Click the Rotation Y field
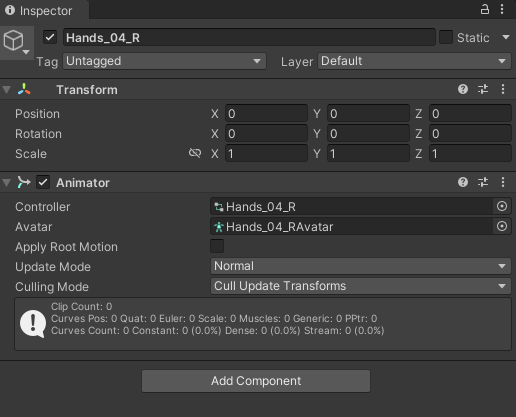Viewport: 516px width, 417px height. point(368,134)
